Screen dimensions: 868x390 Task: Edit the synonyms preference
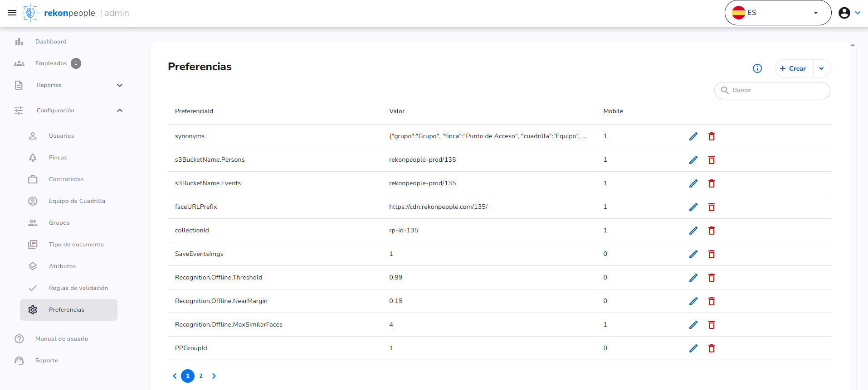point(693,136)
